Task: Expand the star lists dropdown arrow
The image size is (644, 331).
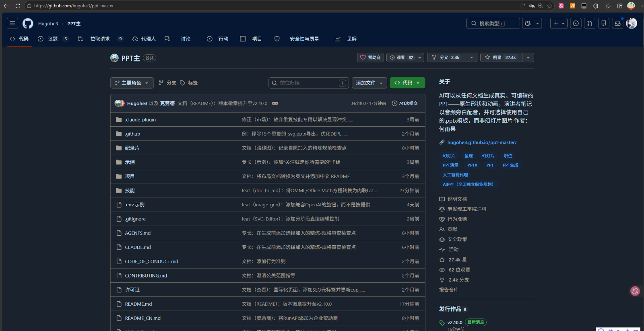Action: [528, 58]
